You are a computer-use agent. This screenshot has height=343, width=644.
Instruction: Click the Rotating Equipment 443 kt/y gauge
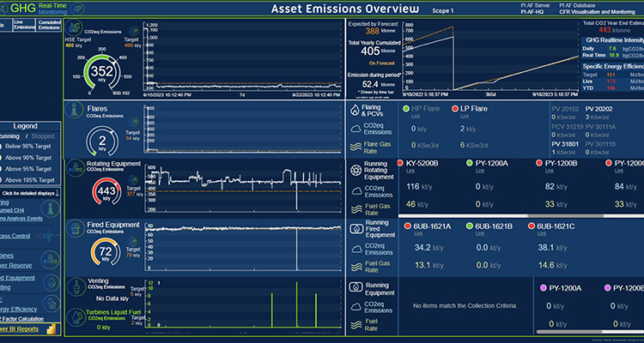106,191
